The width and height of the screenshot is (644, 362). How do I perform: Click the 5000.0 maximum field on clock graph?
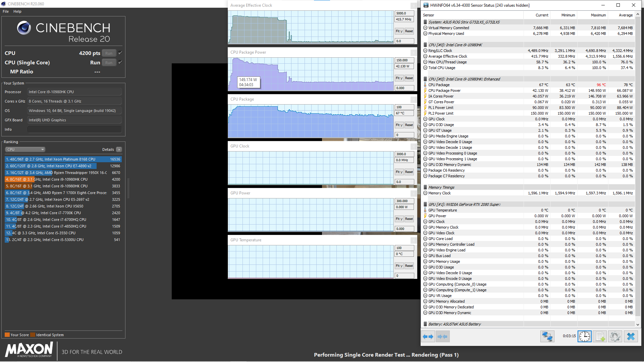[x=404, y=13]
